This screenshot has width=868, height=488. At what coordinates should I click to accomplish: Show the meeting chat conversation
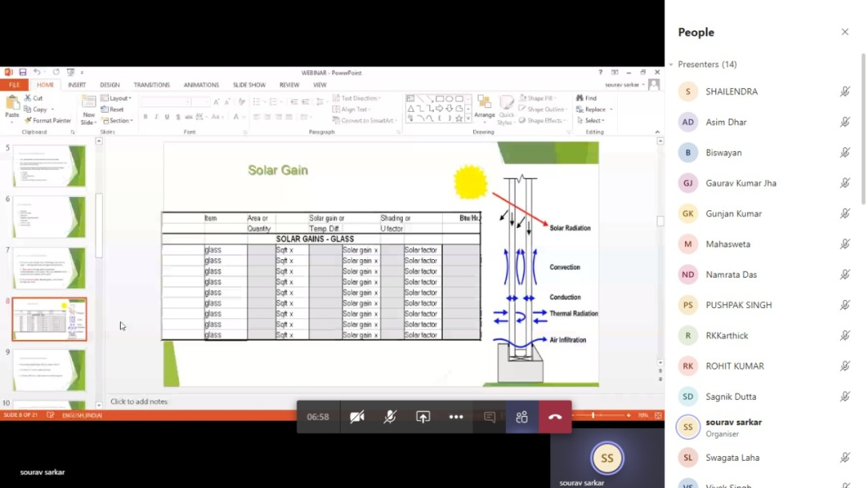coord(489,417)
